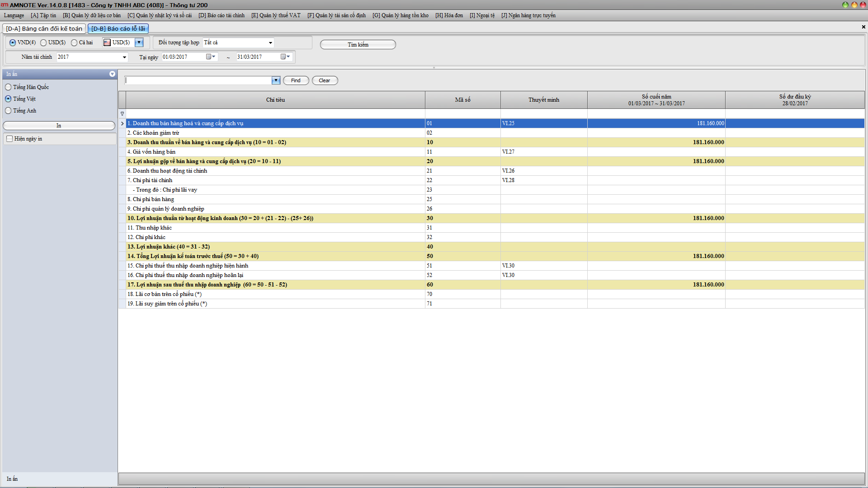Click the Clear button
Image resolution: width=868 pixels, height=488 pixels.
(324, 80)
